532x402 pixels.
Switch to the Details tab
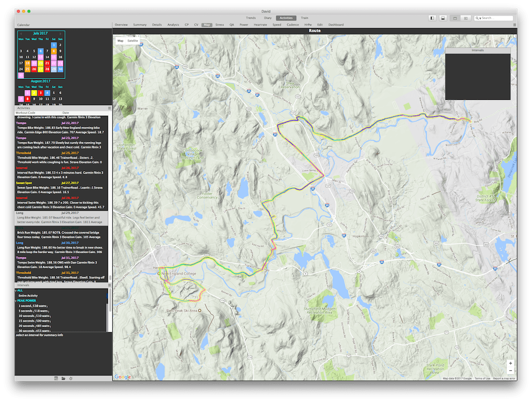157,25
